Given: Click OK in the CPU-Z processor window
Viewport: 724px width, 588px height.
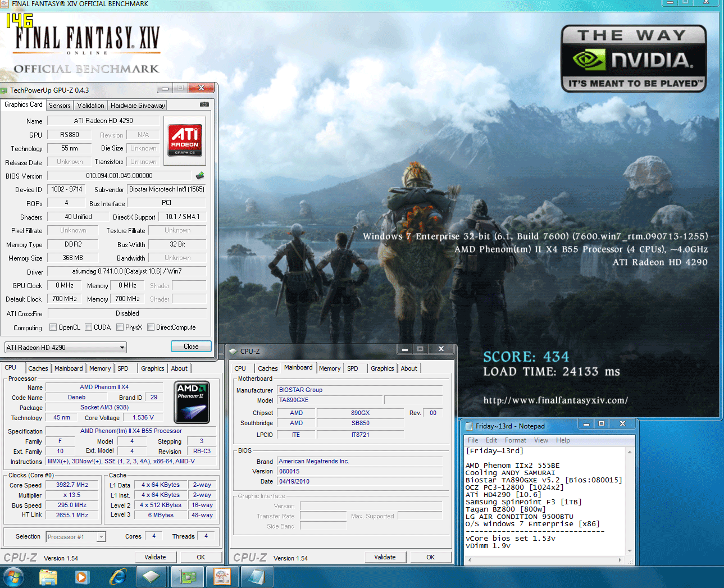Looking at the screenshot, I should coord(201,557).
